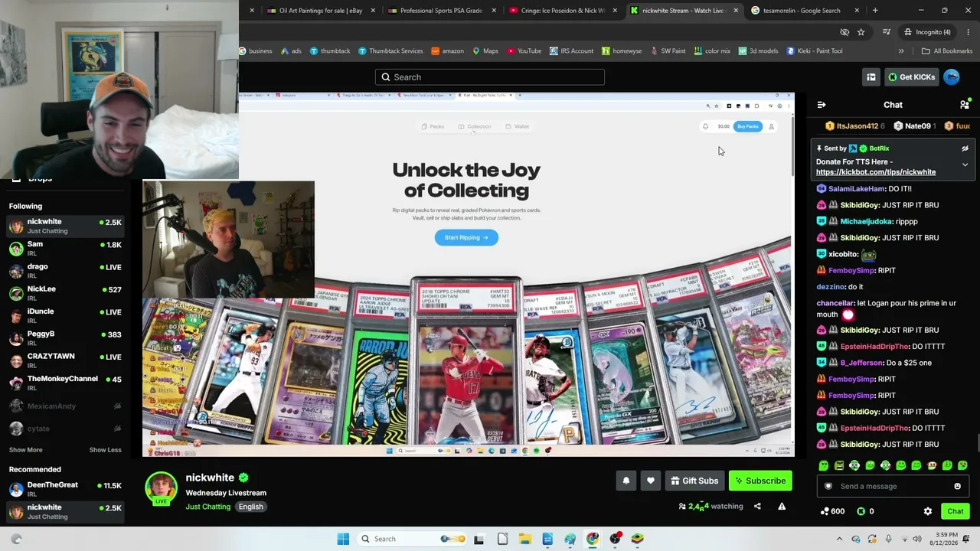Open the Kick shop icon beside Get KICKs

(x=871, y=77)
